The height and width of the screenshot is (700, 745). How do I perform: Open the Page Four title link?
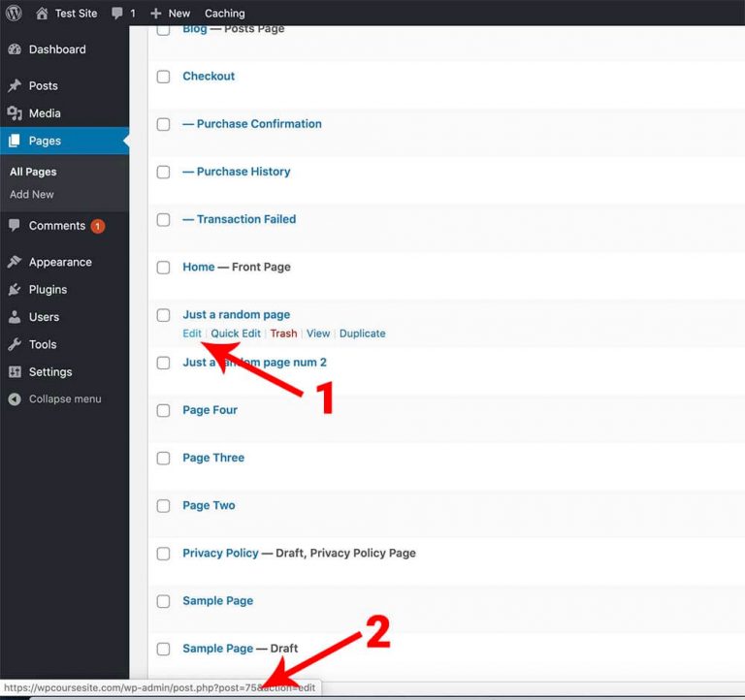[x=210, y=410]
